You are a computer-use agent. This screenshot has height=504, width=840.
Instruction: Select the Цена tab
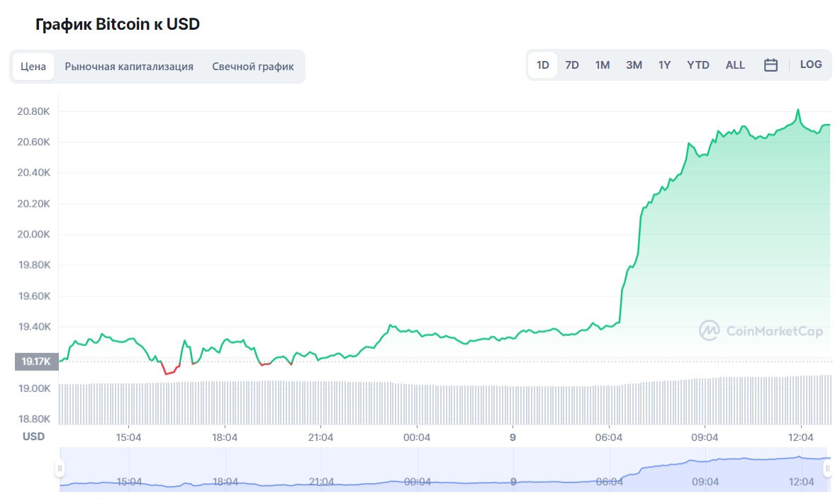(x=33, y=66)
